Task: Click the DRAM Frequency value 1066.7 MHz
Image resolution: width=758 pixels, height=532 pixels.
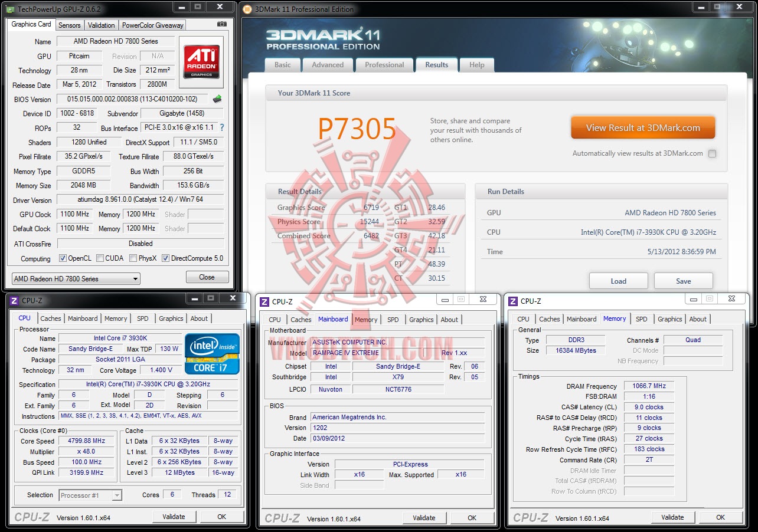Action: click(649, 386)
